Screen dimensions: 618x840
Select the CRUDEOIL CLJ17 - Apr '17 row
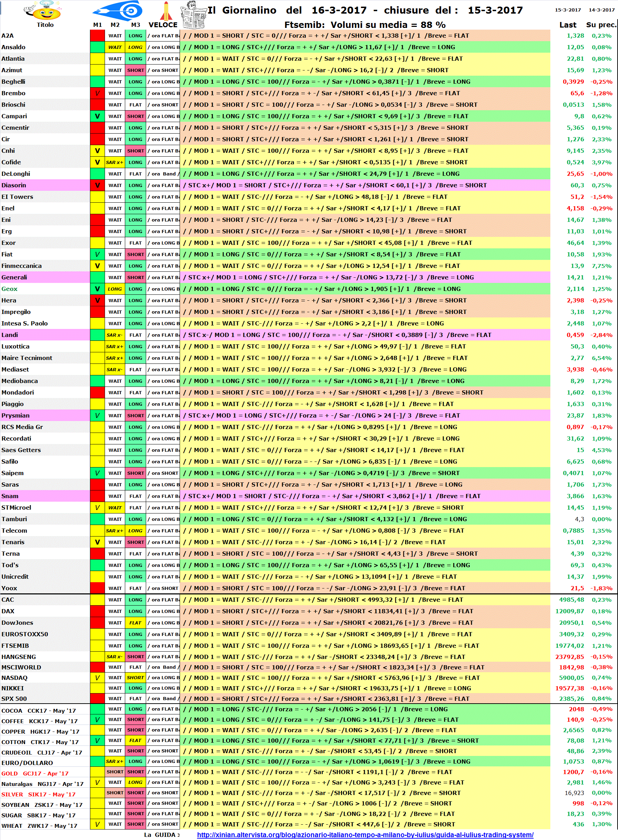tap(42, 752)
